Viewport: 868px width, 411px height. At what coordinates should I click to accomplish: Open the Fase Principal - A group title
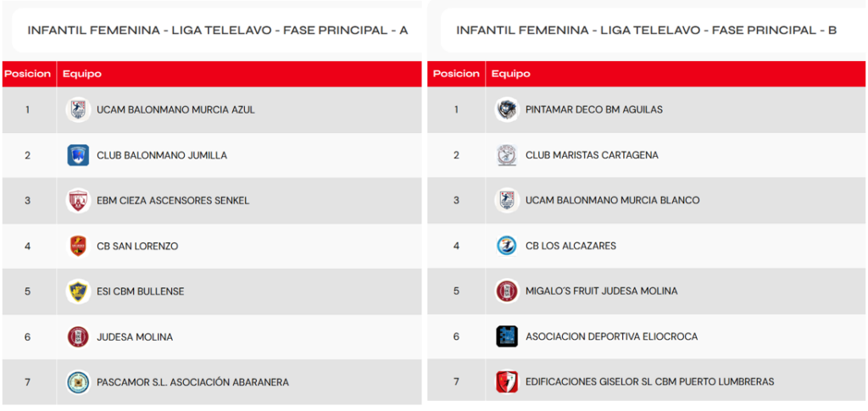tap(218, 31)
